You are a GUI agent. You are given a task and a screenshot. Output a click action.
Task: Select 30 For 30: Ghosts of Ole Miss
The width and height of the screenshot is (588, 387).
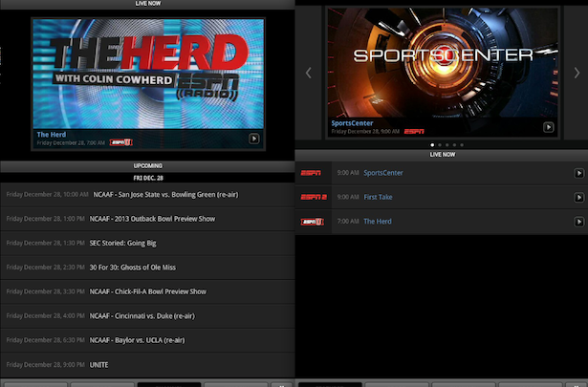[x=147, y=268]
